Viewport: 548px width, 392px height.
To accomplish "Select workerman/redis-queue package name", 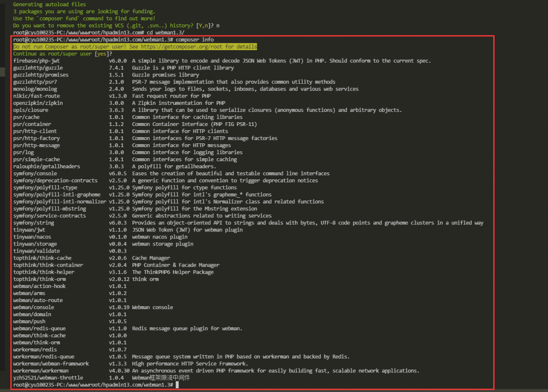I will click(44, 357).
